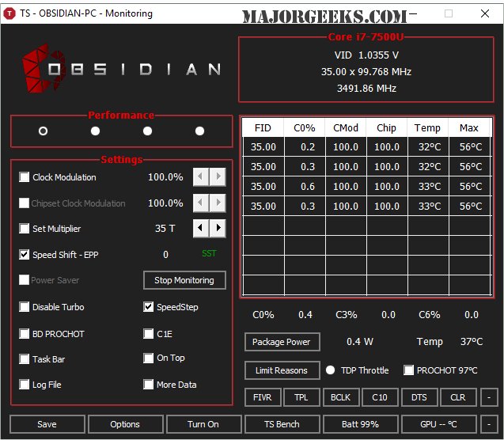Select the first Performance profile radio button
Viewport: 504px width, 440px height.
click(43, 131)
